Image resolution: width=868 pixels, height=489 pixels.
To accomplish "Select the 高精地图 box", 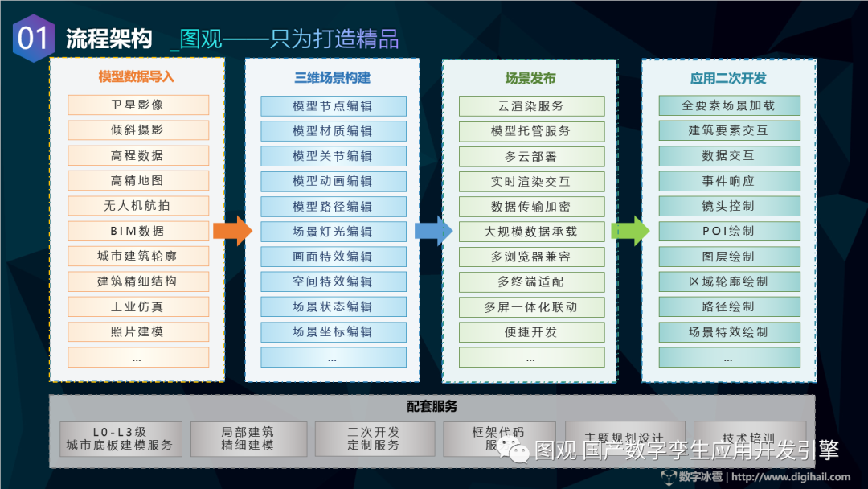I will click(138, 180).
